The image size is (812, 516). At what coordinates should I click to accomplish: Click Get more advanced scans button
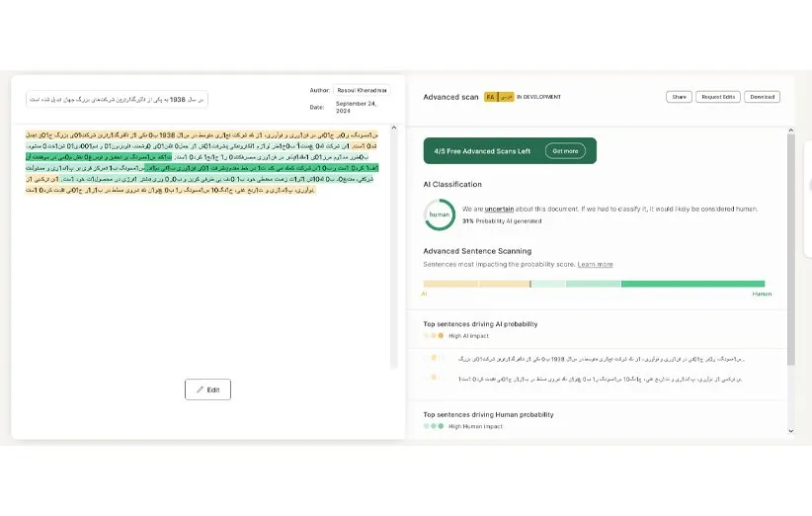point(566,151)
